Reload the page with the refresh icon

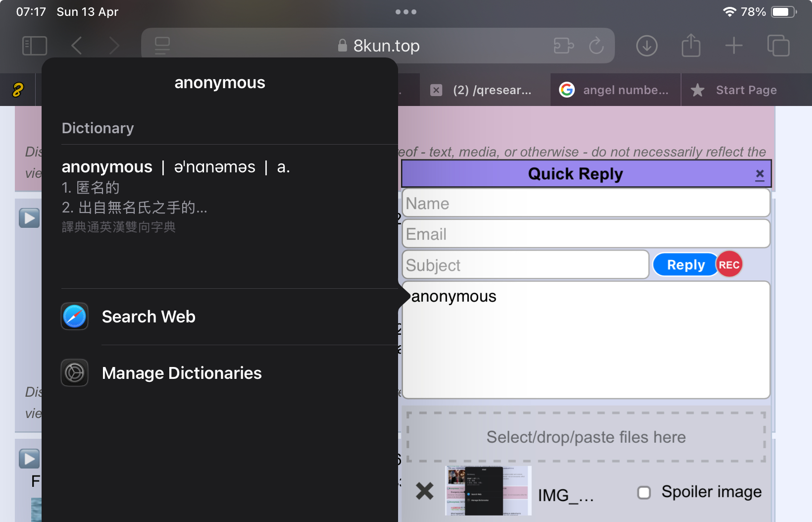[597, 46]
